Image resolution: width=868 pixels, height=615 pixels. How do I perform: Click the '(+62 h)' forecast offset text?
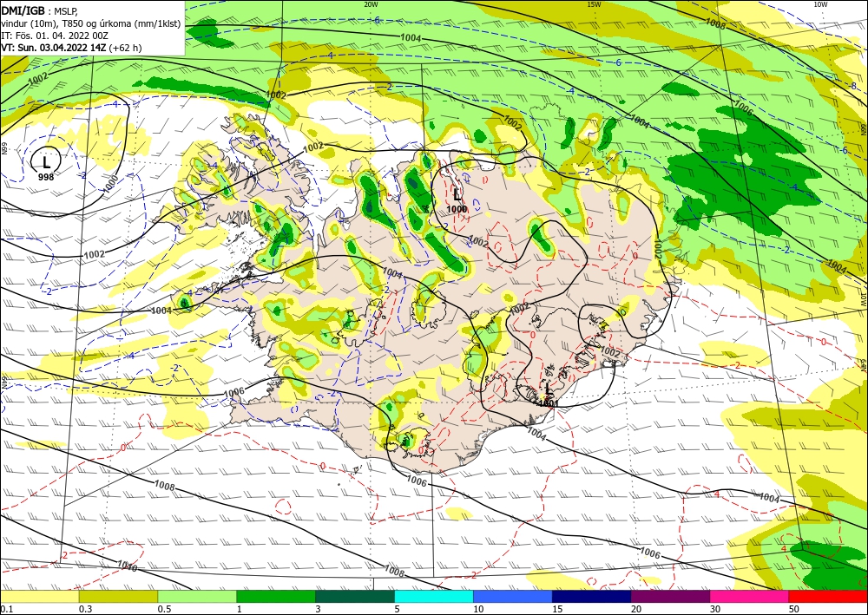(126, 48)
